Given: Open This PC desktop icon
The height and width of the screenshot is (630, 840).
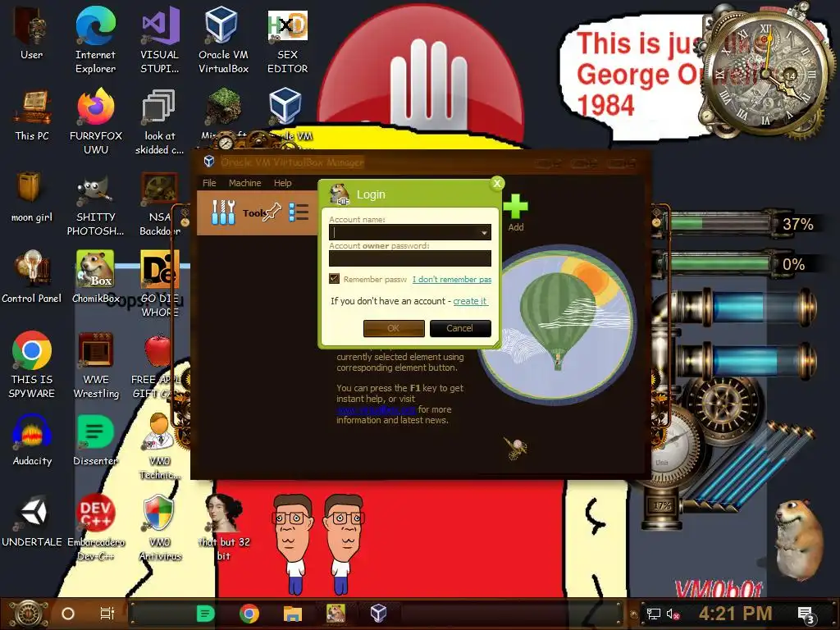Looking at the screenshot, I should pyautogui.click(x=32, y=115).
